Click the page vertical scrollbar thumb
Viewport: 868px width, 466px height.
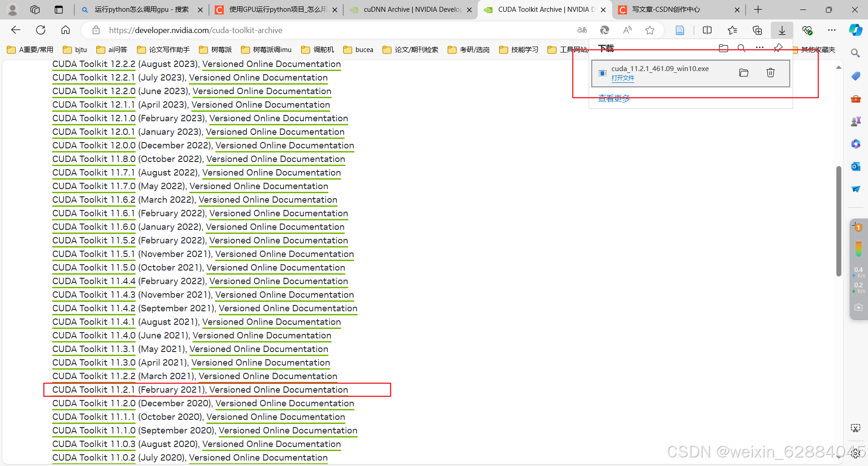(x=839, y=221)
